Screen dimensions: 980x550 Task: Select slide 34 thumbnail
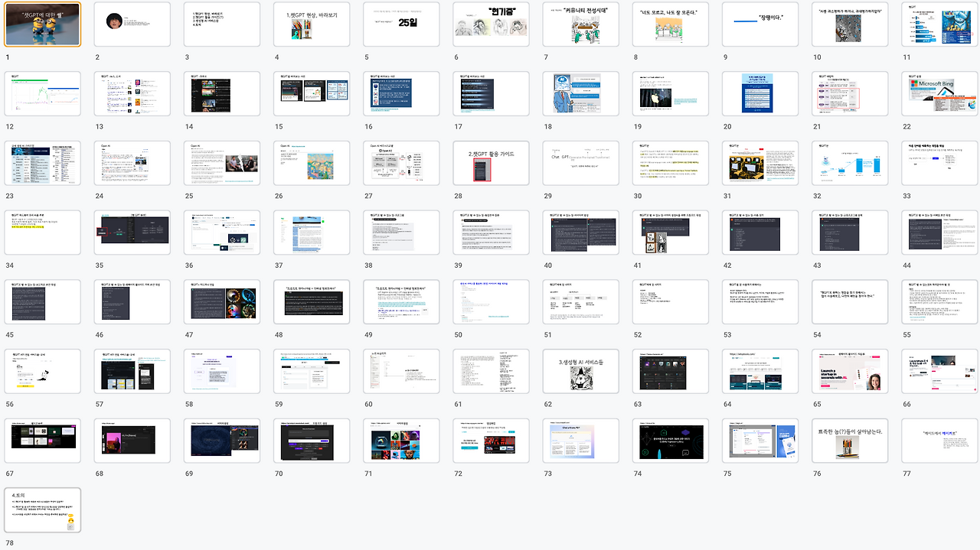[43, 233]
